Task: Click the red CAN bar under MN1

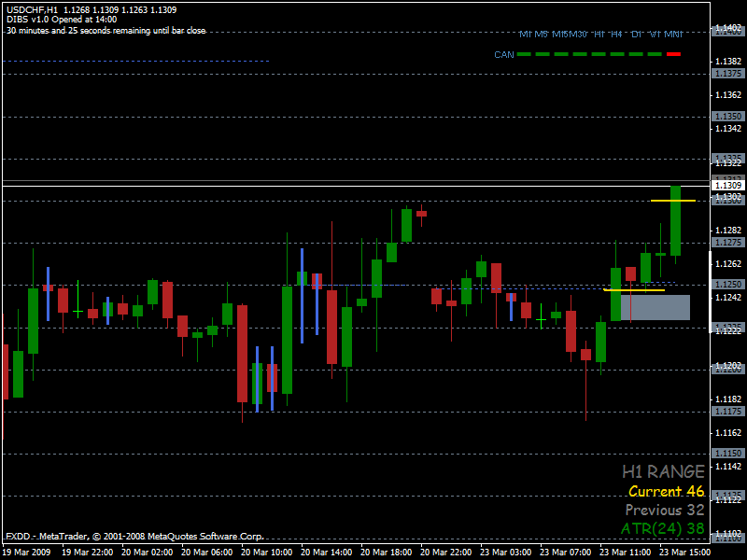Action: (x=673, y=54)
